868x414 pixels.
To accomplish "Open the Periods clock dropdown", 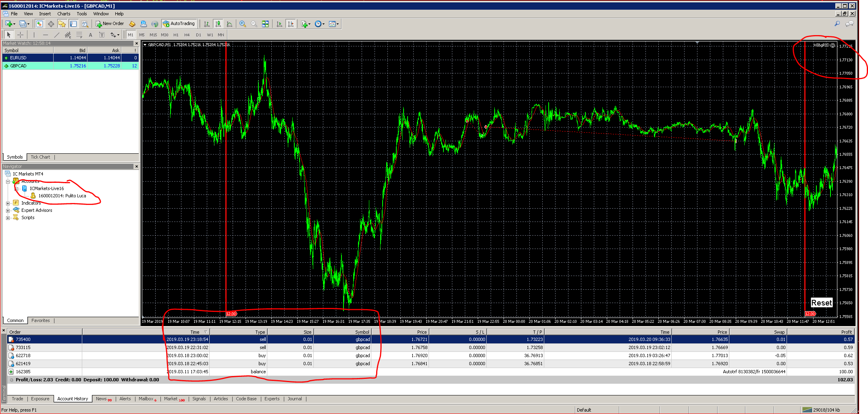I will click(x=319, y=24).
